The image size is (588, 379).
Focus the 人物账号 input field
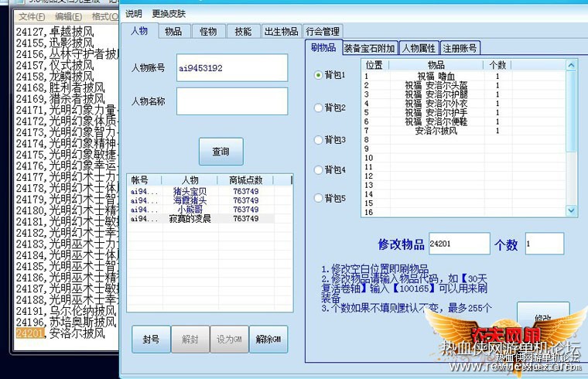(x=232, y=68)
